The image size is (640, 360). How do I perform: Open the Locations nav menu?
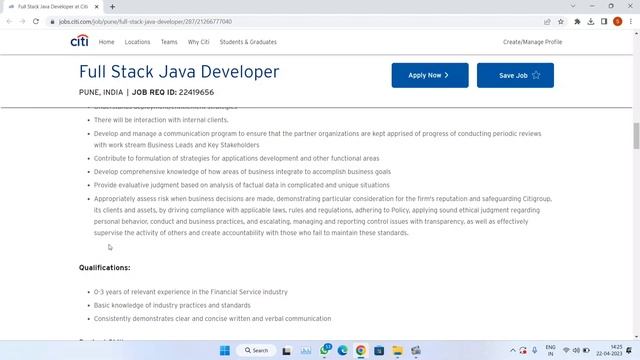tap(138, 42)
